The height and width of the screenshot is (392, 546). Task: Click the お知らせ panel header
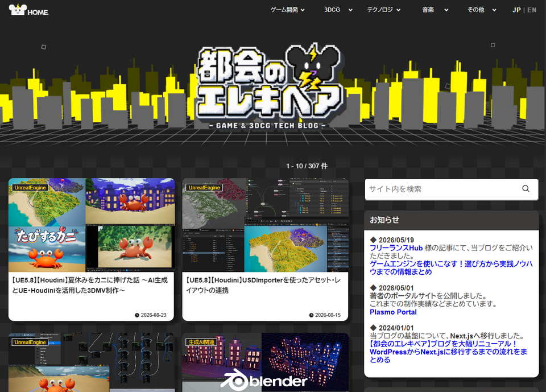pos(451,220)
